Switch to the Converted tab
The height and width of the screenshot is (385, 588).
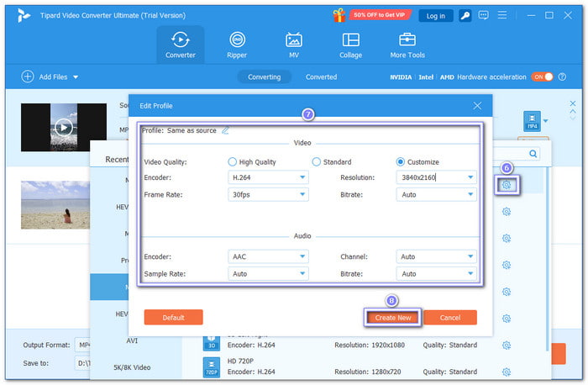[x=321, y=76]
